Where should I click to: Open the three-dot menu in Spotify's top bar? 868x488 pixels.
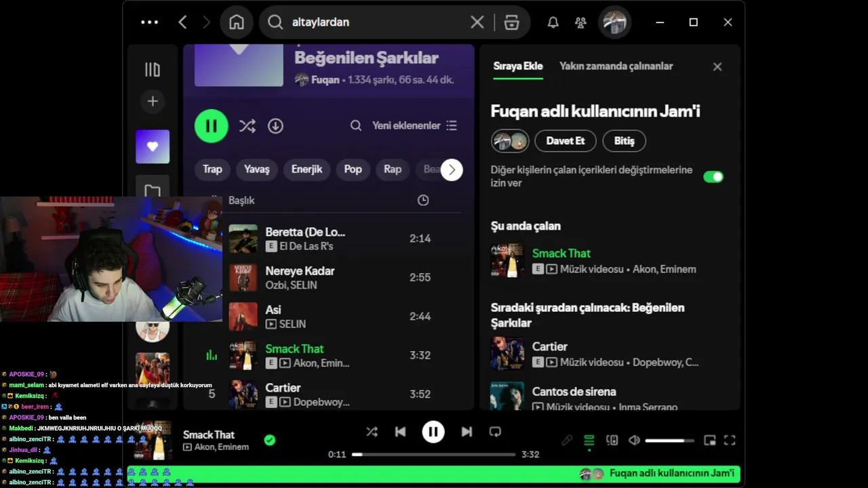point(149,22)
